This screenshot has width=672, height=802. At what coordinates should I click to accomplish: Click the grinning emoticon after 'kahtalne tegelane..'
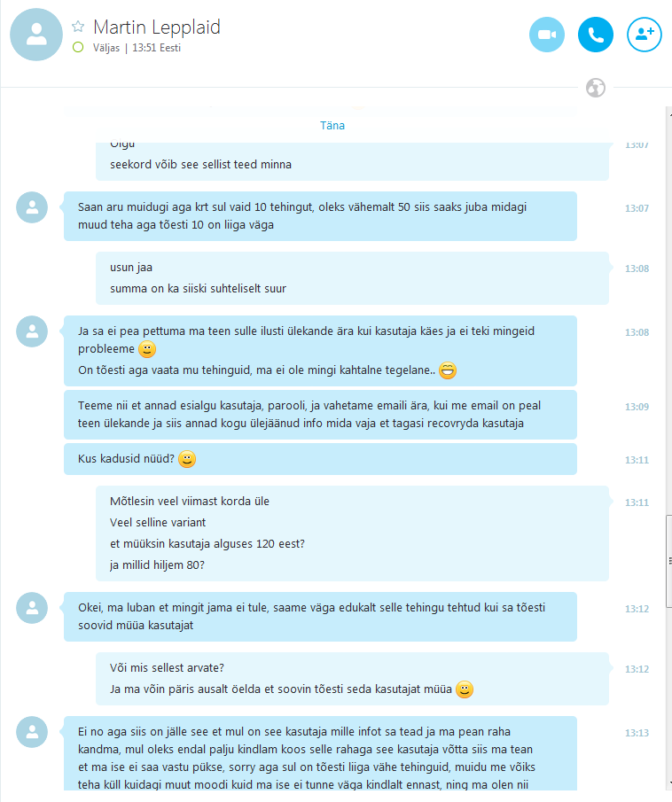(x=448, y=370)
